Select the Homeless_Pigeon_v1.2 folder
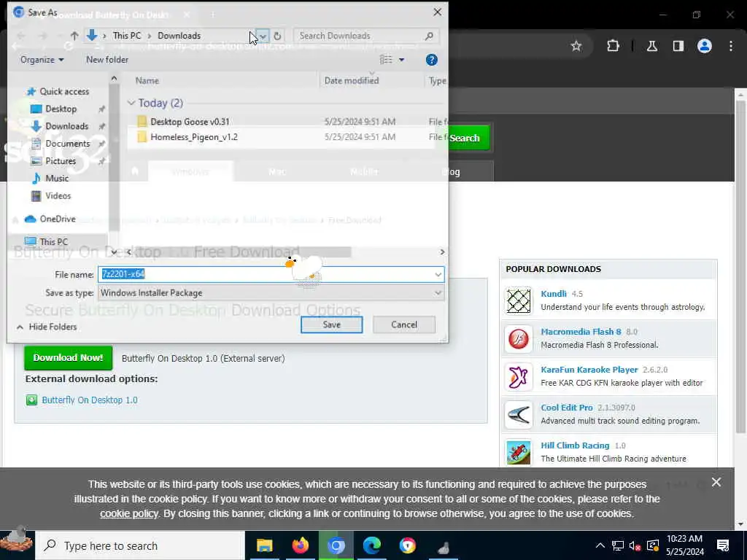The height and width of the screenshot is (560, 747). click(194, 137)
